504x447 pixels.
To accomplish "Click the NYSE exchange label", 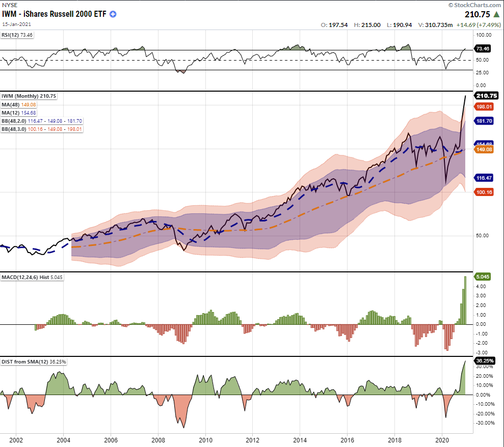I will 10,5.
